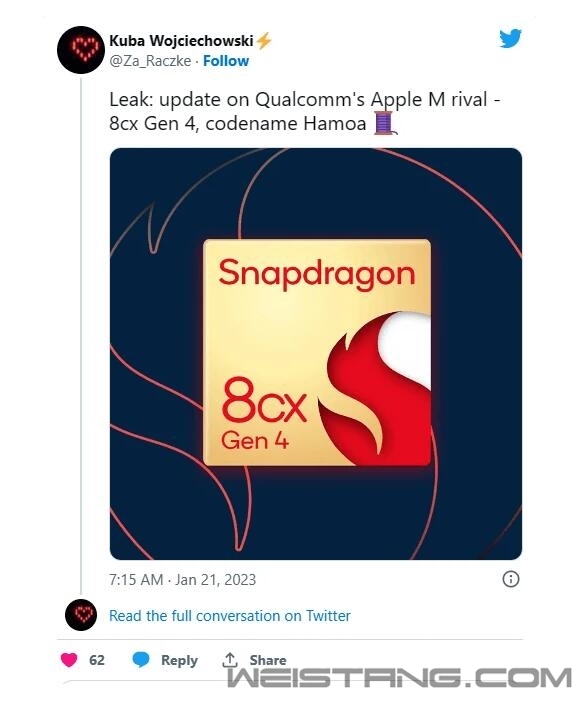The height and width of the screenshot is (701, 585).
Task: Click the share upload arrow icon
Action: pyautogui.click(x=230, y=659)
